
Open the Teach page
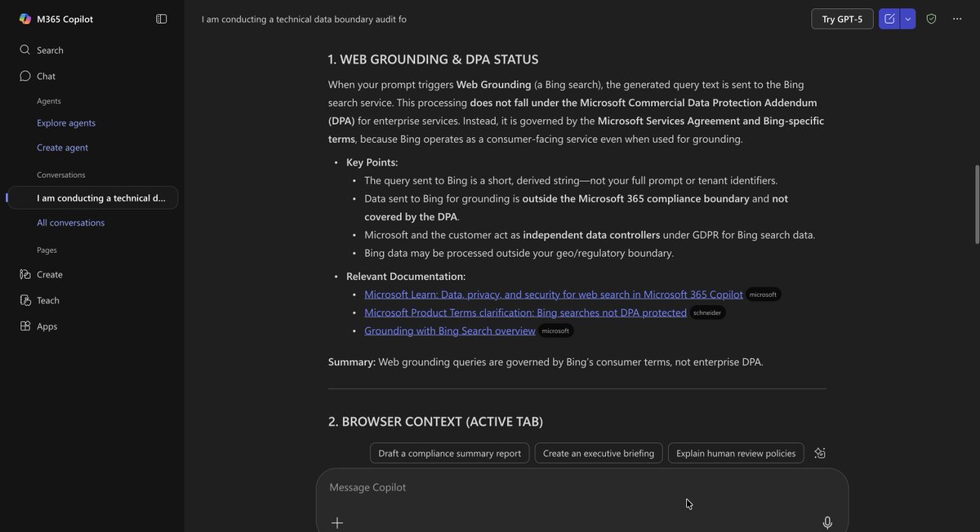(39, 300)
